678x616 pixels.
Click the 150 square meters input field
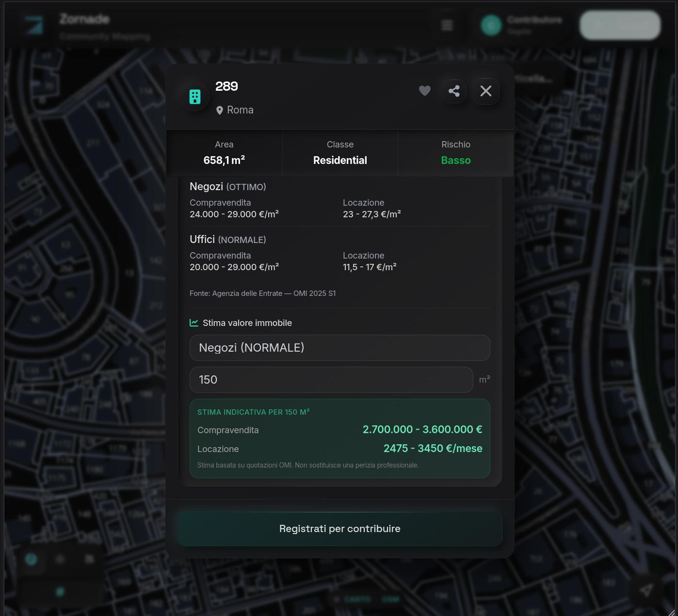point(331,380)
